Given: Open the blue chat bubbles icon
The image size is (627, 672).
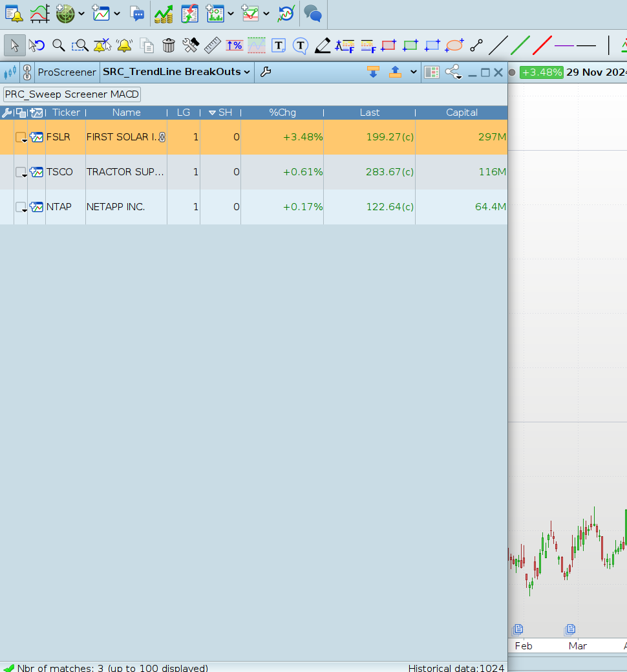Looking at the screenshot, I should coord(313,14).
